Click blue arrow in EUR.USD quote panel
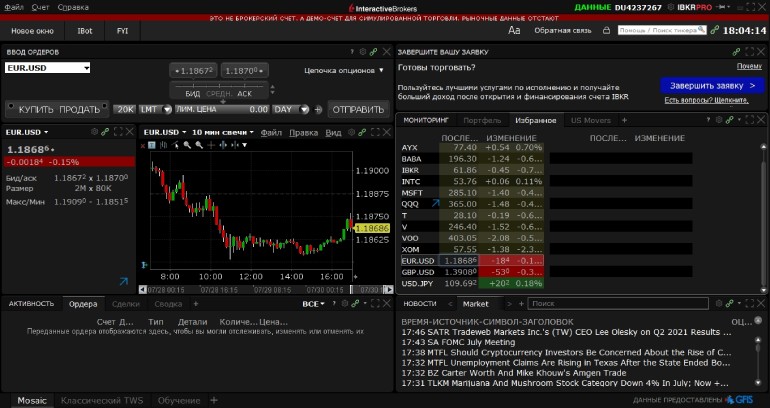Viewport: 770px width, 408px height. (124, 281)
